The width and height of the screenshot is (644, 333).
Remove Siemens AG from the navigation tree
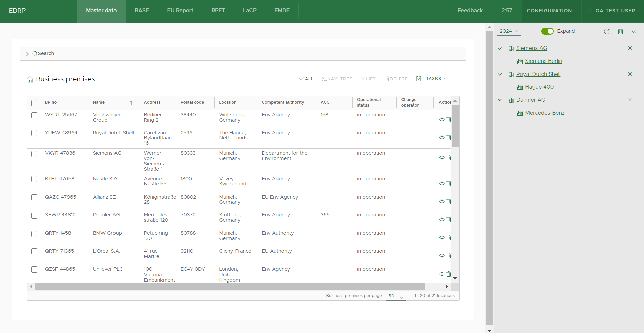click(x=630, y=48)
